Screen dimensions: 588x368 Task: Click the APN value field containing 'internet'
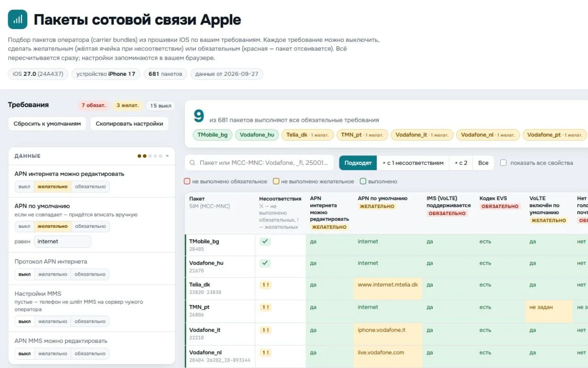[62, 241]
